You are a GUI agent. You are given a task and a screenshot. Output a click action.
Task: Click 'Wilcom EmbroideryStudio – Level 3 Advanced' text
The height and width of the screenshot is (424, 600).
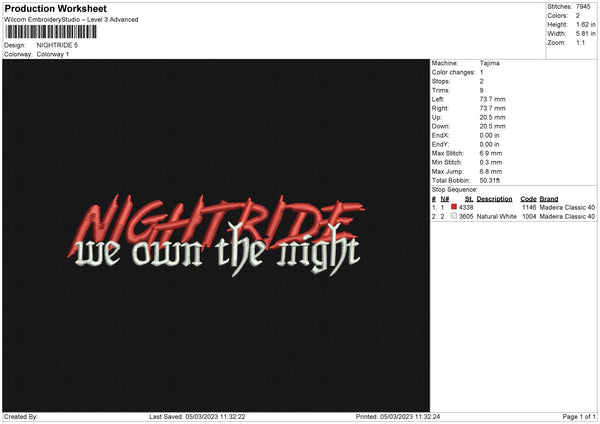(x=71, y=20)
